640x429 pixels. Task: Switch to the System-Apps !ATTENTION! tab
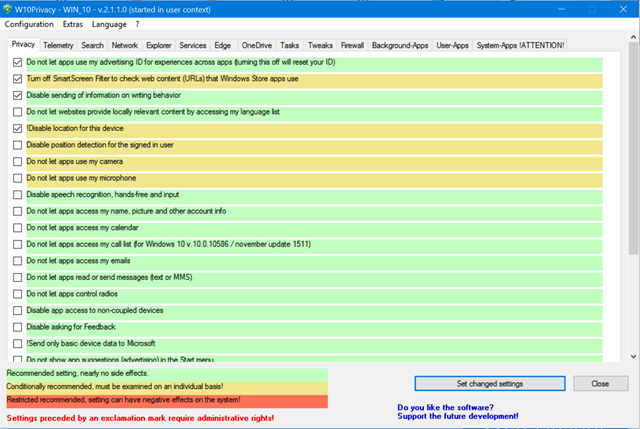click(x=520, y=45)
